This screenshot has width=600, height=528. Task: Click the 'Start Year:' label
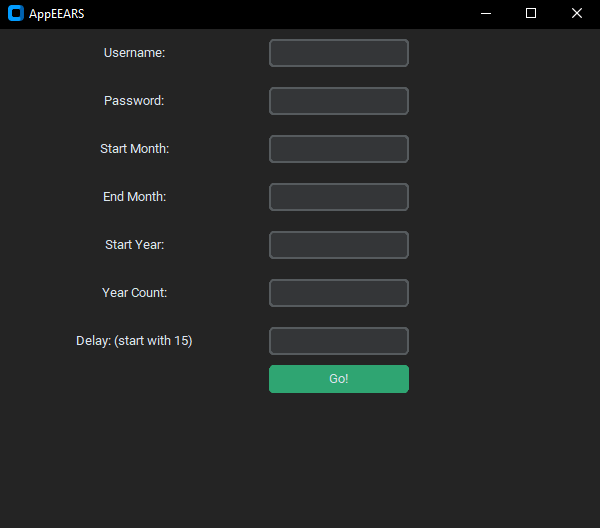tap(134, 244)
